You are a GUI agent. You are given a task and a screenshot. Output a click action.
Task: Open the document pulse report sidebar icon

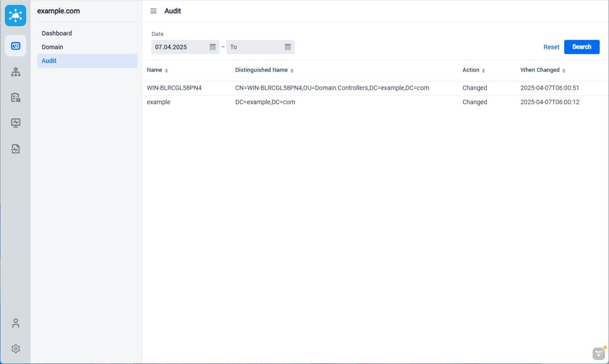coord(16,149)
